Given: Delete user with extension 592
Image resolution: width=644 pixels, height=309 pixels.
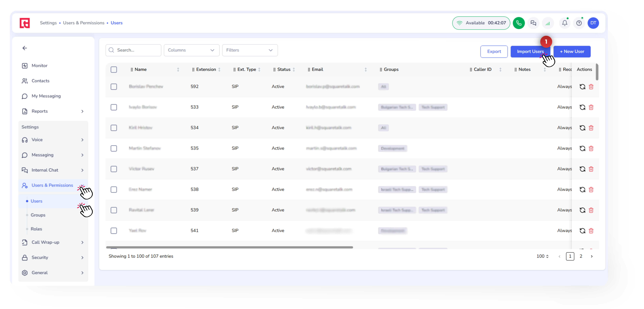Looking at the screenshot, I should pyautogui.click(x=591, y=87).
